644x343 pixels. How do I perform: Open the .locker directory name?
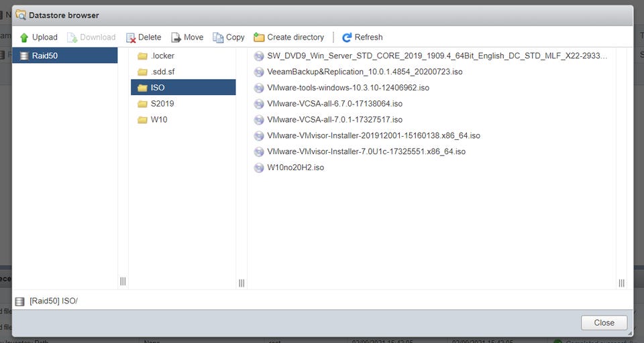(162, 56)
